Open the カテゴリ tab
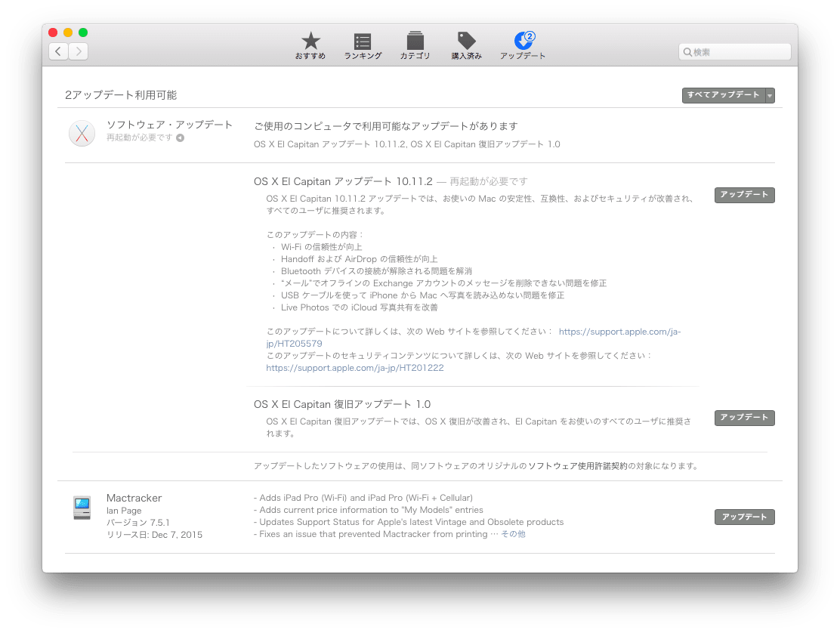The width and height of the screenshot is (840, 633). [415, 45]
